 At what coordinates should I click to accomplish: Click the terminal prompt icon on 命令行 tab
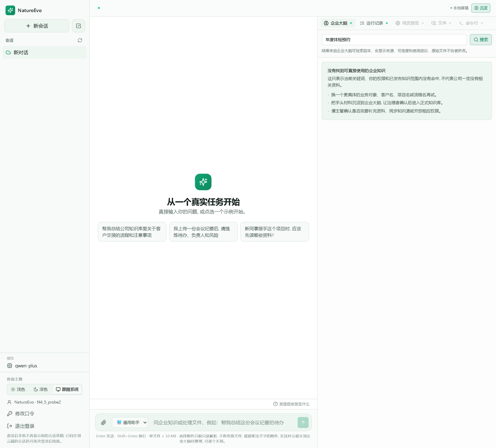pyautogui.click(x=461, y=23)
